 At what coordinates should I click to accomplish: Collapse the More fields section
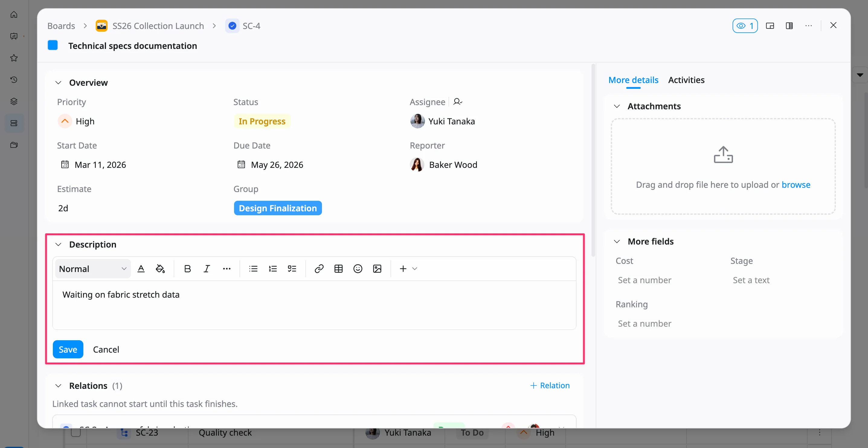(617, 242)
